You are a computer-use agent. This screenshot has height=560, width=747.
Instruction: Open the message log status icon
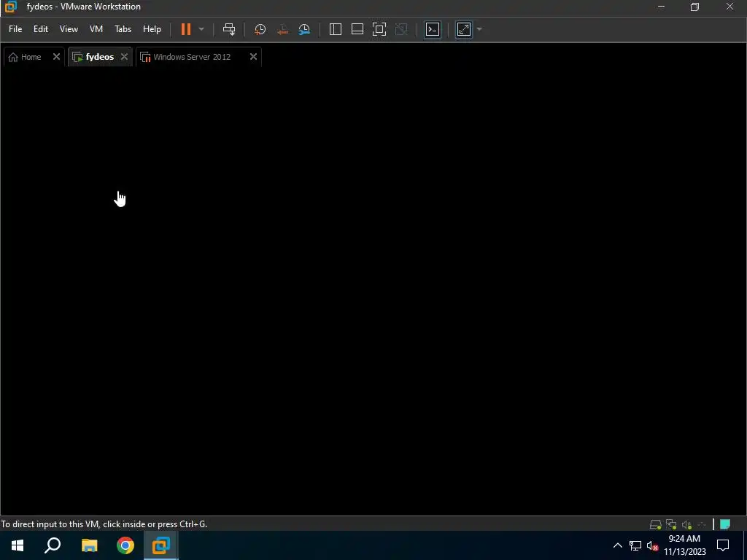(x=725, y=524)
